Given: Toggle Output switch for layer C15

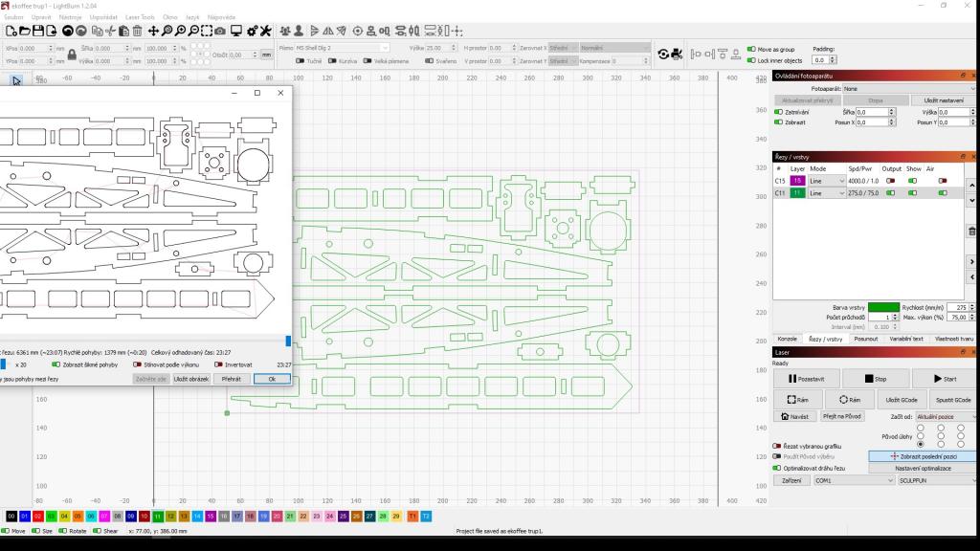Looking at the screenshot, I should [x=891, y=180].
